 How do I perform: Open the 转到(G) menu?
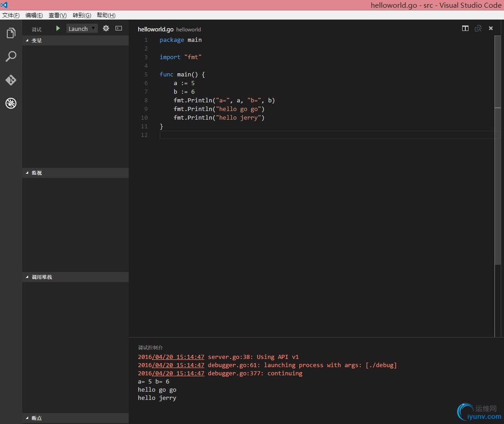point(82,15)
